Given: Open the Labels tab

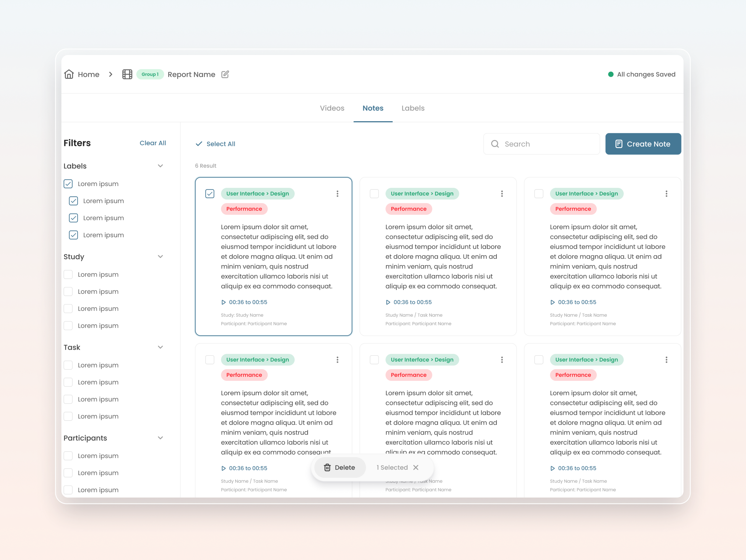Looking at the screenshot, I should pos(413,108).
